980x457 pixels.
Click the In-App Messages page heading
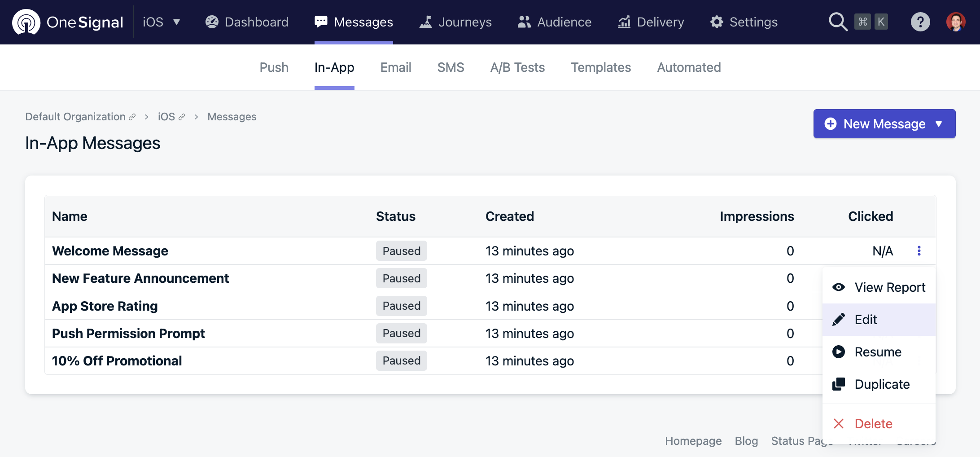click(93, 143)
